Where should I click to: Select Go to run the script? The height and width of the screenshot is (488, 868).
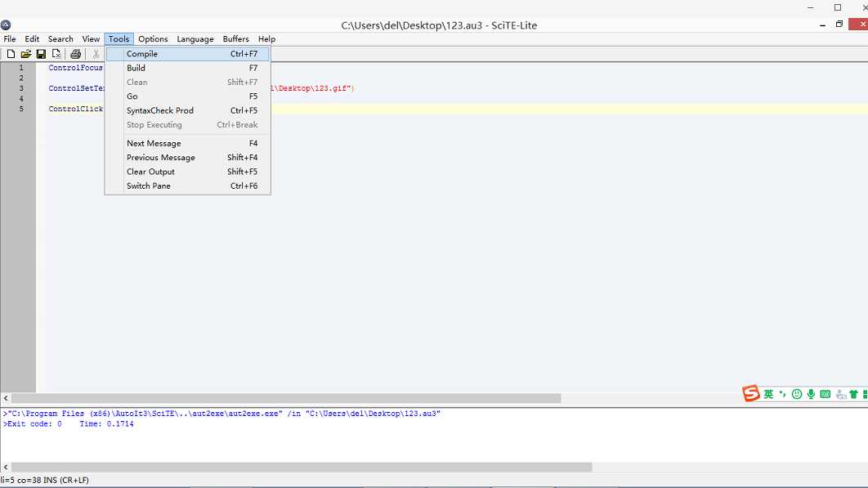[x=188, y=96]
